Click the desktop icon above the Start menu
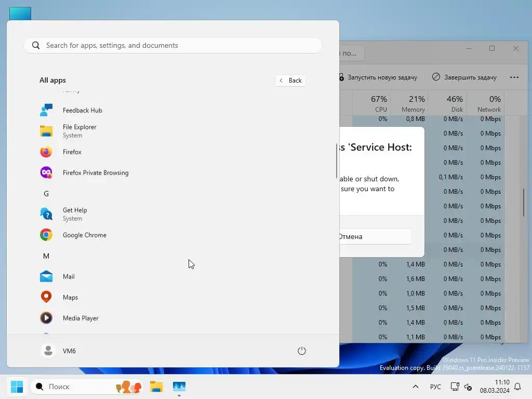The image size is (532, 399). (20, 13)
